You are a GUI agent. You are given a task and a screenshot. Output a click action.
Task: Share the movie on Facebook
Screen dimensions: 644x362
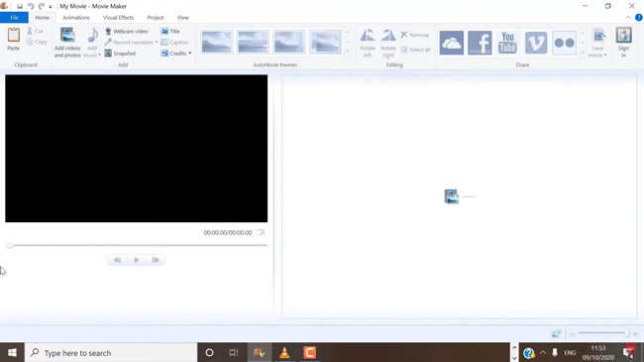480,43
